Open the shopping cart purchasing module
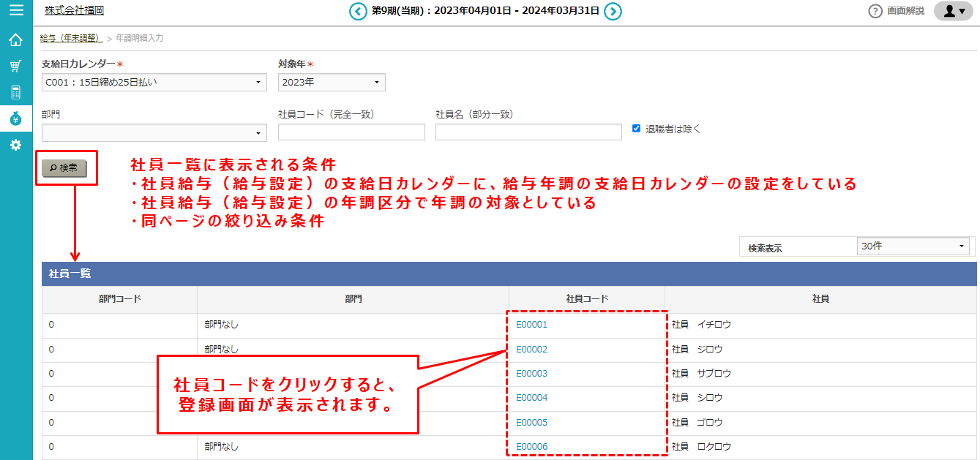 pyautogui.click(x=15, y=67)
